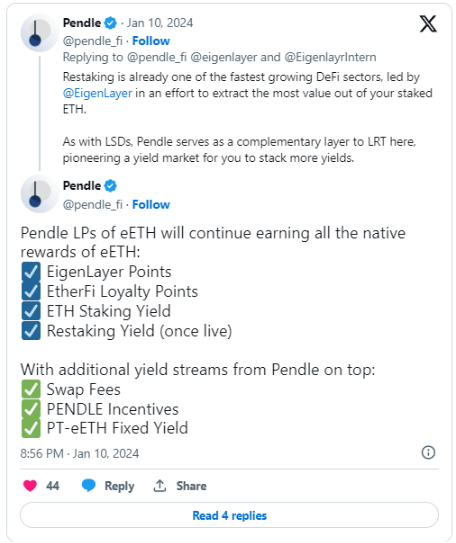Click the blue reply bubble icon
The height and width of the screenshot is (543, 456).
(x=89, y=486)
